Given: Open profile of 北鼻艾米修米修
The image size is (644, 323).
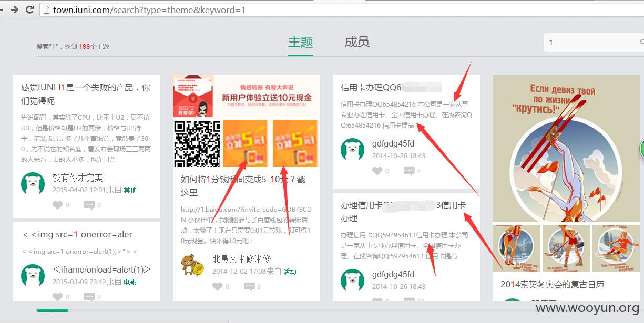Looking at the screenshot, I should pos(241,259).
